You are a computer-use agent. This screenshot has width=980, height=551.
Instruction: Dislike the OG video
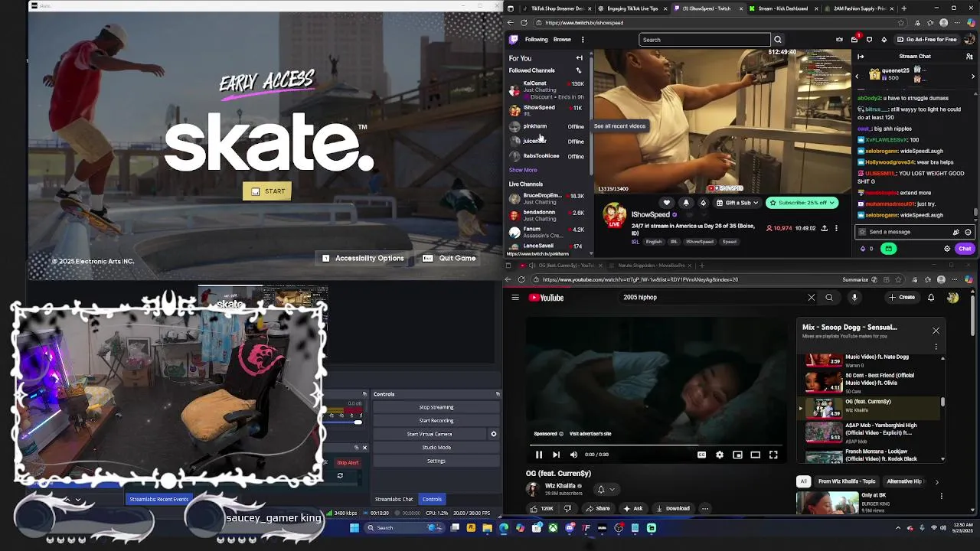pos(567,508)
